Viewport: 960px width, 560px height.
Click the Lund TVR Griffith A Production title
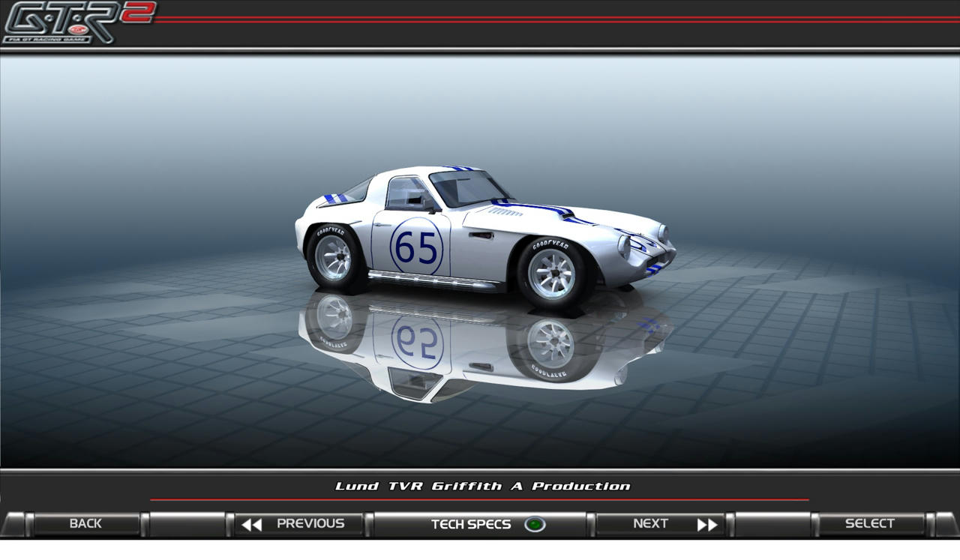point(483,487)
